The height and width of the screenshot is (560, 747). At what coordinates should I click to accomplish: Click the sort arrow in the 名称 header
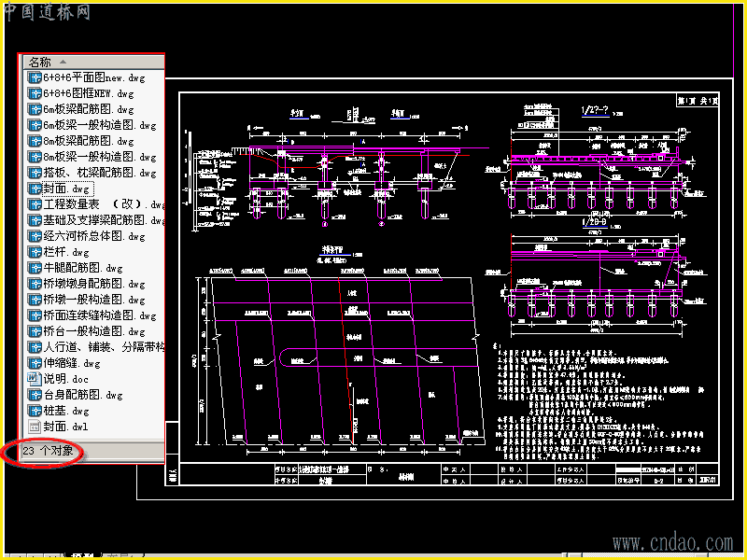63,62
